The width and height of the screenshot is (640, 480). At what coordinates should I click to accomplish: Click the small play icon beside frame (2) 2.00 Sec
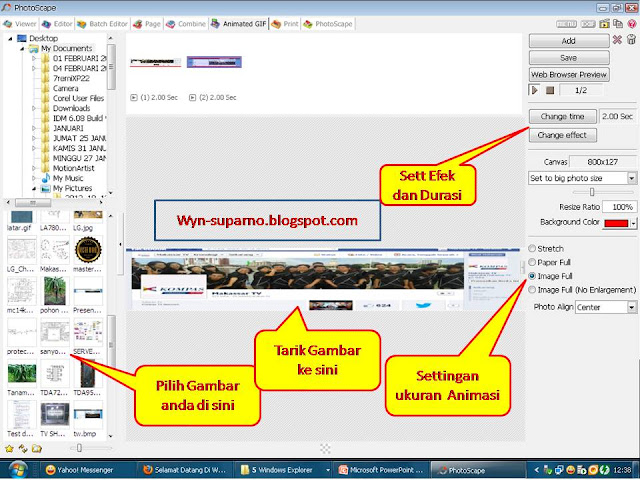click(x=192, y=98)
